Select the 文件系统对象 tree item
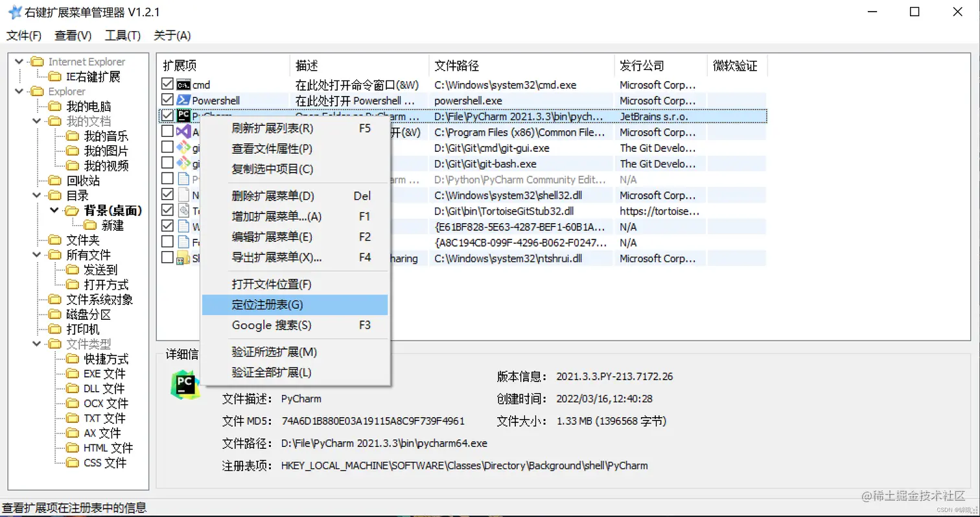 tap(100, 300)
